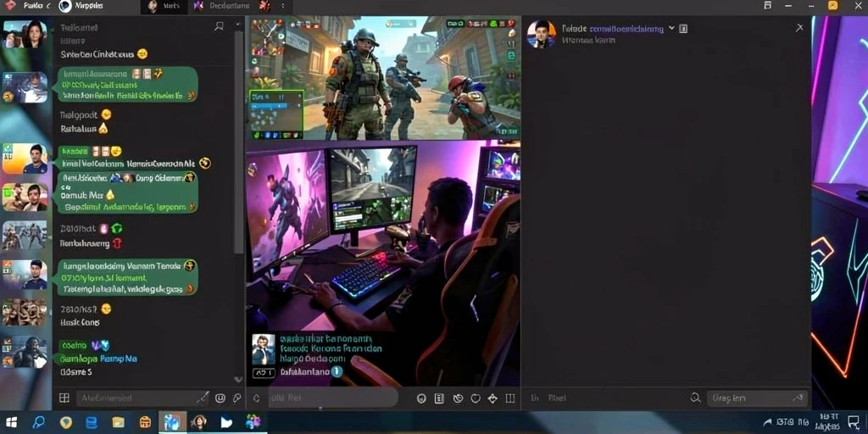The width and height of the screenshot is (868, 434).
Task: Click the diamond-shaped icon in the stream toolbar
Action: [492, 398]
